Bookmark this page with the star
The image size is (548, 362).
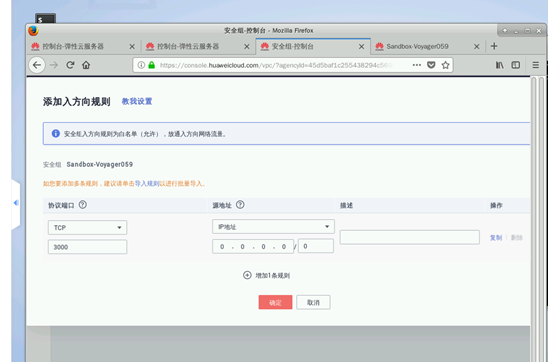point(445,65)
